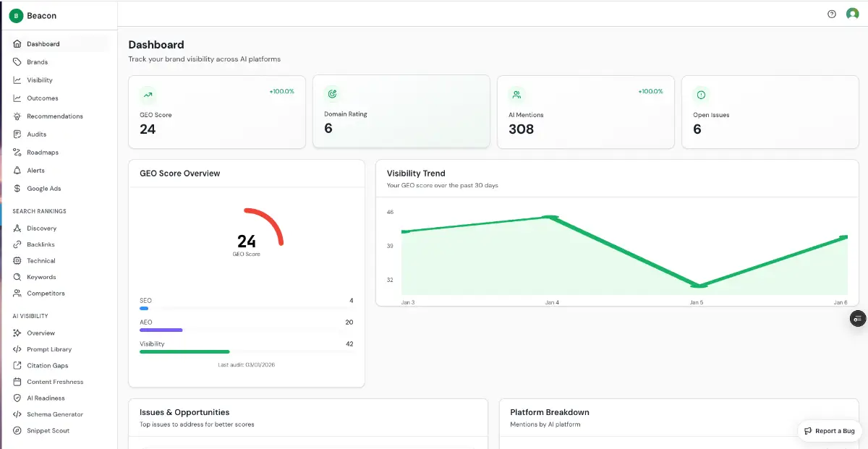Viewport: 868px width, 449px height.
Task: Click the purple AEO progress bar
Action: click(161, 330)
